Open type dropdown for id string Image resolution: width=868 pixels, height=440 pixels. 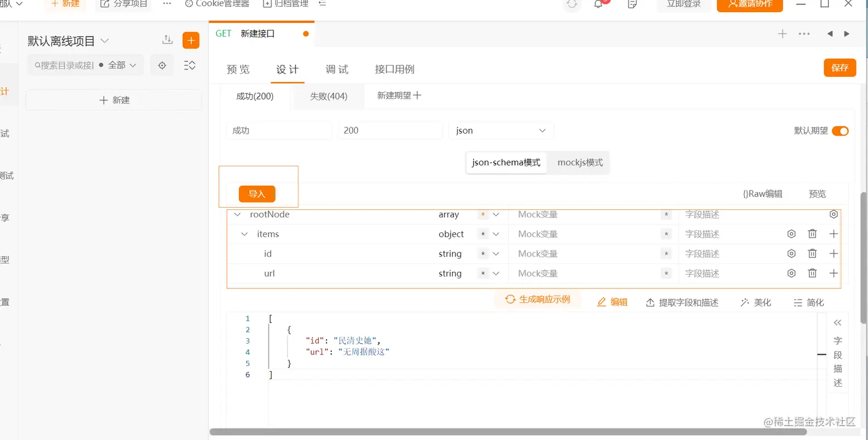point(496,254)
